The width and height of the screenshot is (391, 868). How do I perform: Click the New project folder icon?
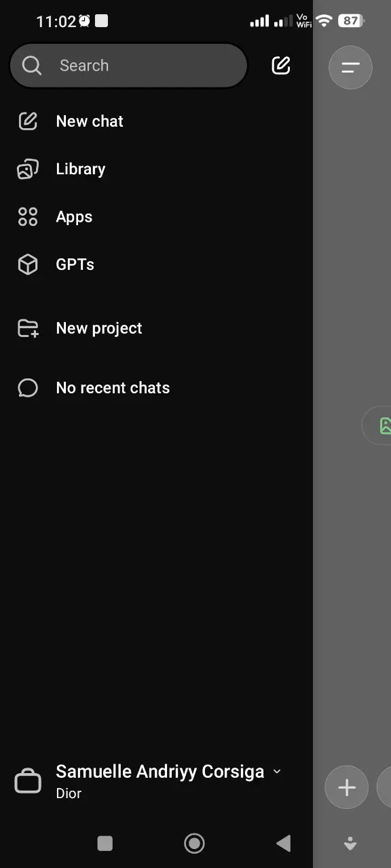click(x=28, y=328)
